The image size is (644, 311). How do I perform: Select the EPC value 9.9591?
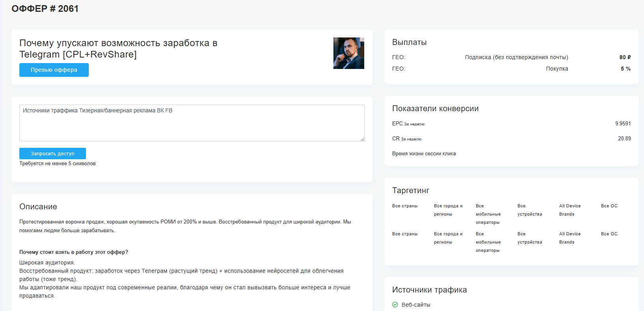coord(623,123)
